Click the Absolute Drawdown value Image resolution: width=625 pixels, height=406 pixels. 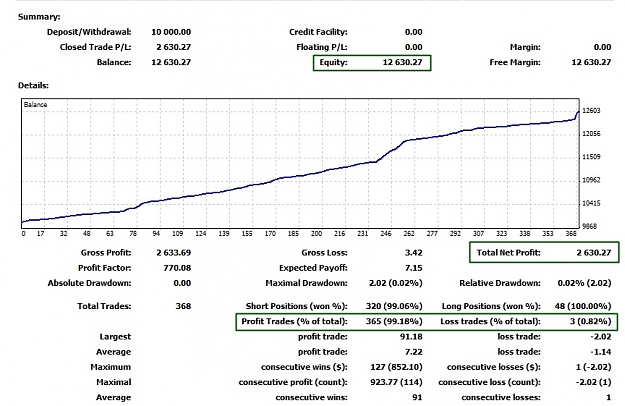click(182, 283)
